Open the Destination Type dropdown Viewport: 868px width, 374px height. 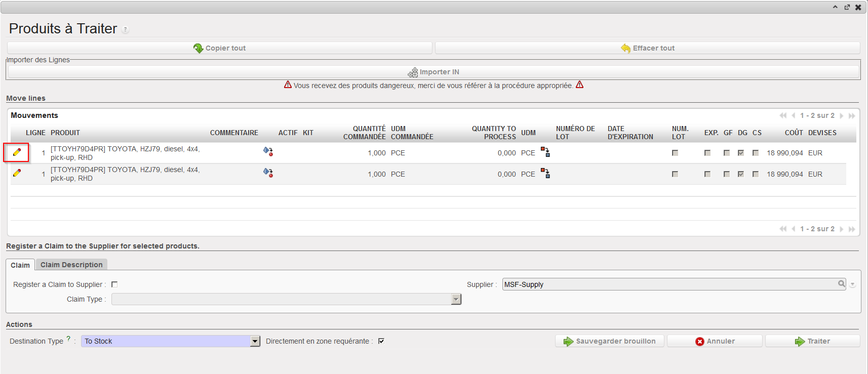tap(255, 341)
